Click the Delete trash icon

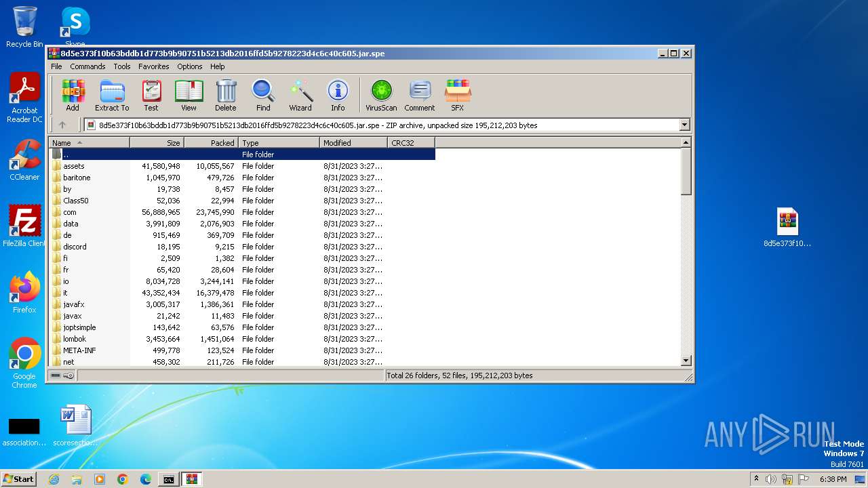tap(226, 95)
